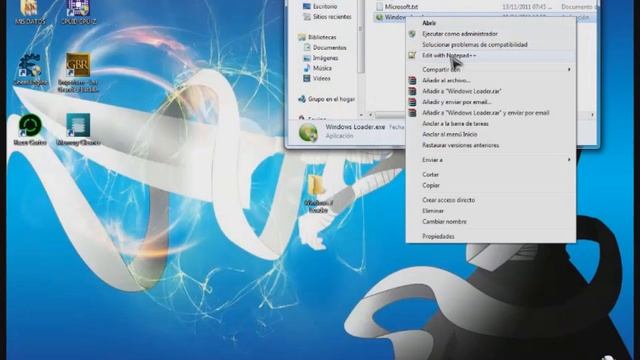Click the Windows Loader.exe details pane icon
The height and width of the screenshot is (360, 640).
click(309, 133)
